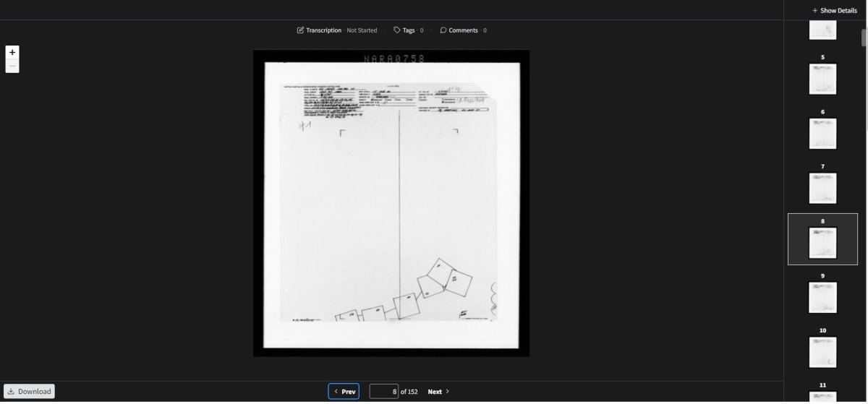Select page 5 thumbnail
Screen dimensions: 868x404
tap(822, 79)
